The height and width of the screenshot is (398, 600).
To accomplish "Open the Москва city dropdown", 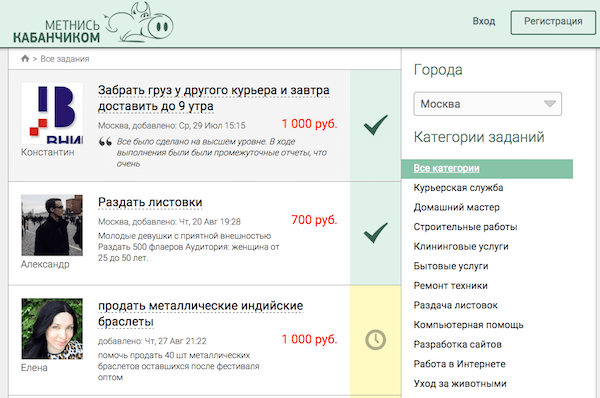I will point(488,104).
